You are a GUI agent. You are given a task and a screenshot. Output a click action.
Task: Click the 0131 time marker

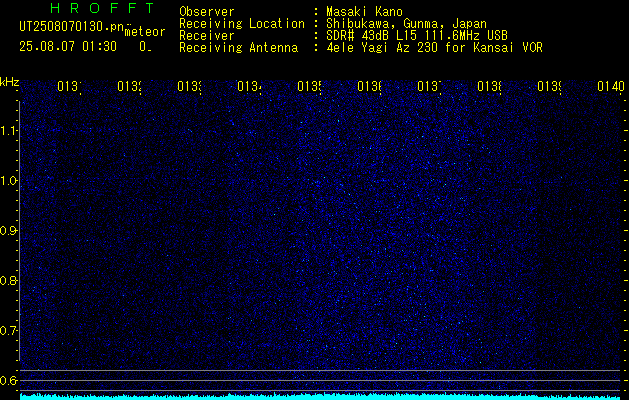tap(69, 86)
